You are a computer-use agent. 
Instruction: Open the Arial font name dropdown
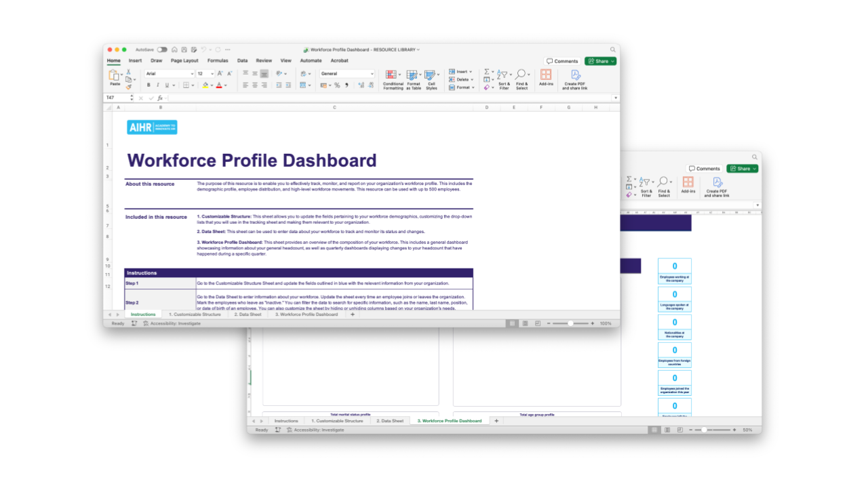pos(169,73)
